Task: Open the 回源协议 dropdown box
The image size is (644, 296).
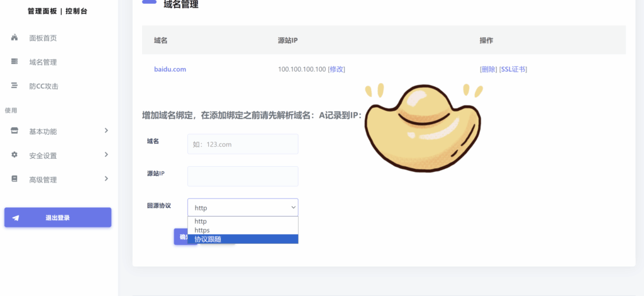Action: [243, 208]
